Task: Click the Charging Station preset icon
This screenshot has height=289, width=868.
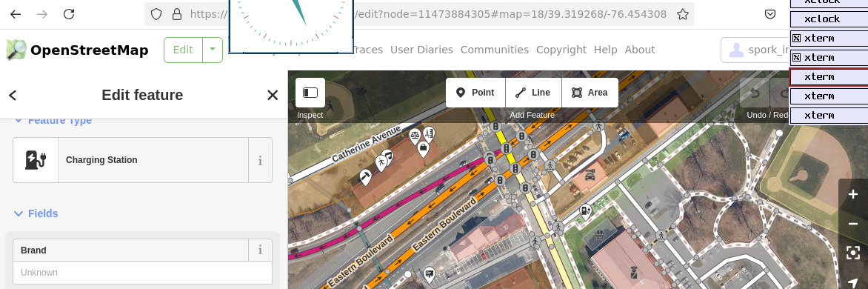Action: (36, 160)
